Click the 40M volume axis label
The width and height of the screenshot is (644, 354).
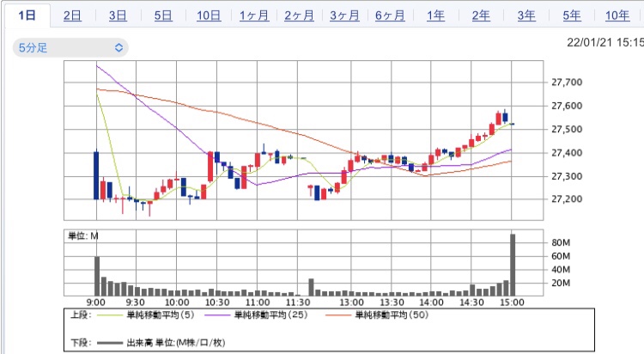561,270
